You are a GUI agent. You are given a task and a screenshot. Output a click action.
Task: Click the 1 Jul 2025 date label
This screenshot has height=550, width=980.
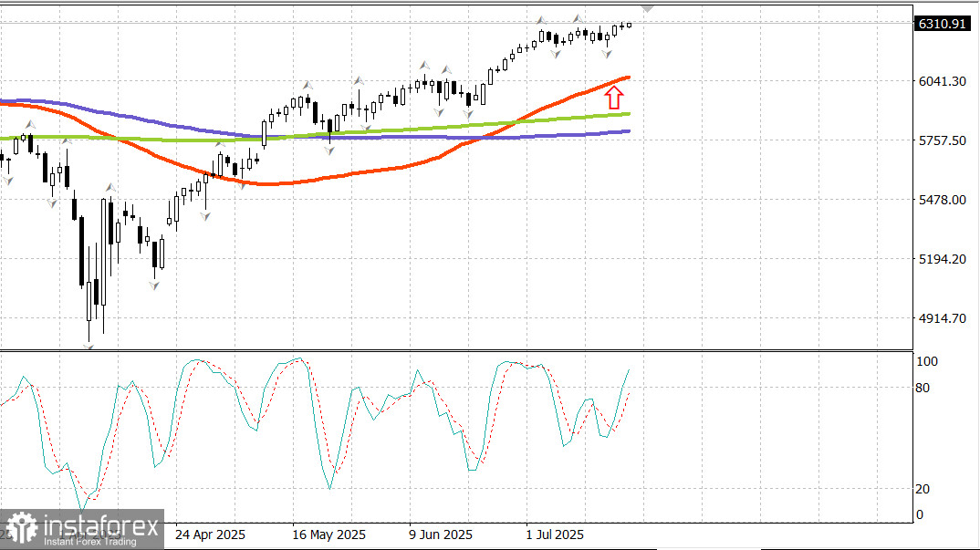pyautogui.click(x=555, y=535)
